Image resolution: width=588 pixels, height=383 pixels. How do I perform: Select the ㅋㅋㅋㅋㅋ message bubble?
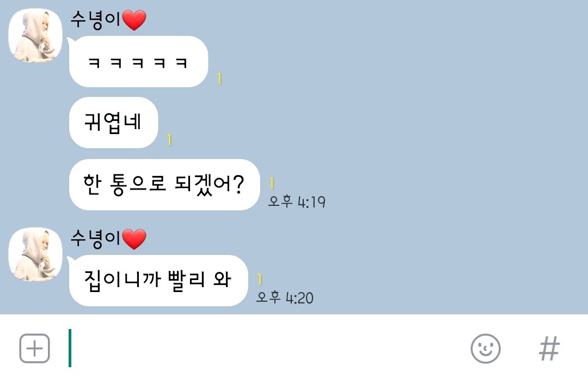[138, 62]
